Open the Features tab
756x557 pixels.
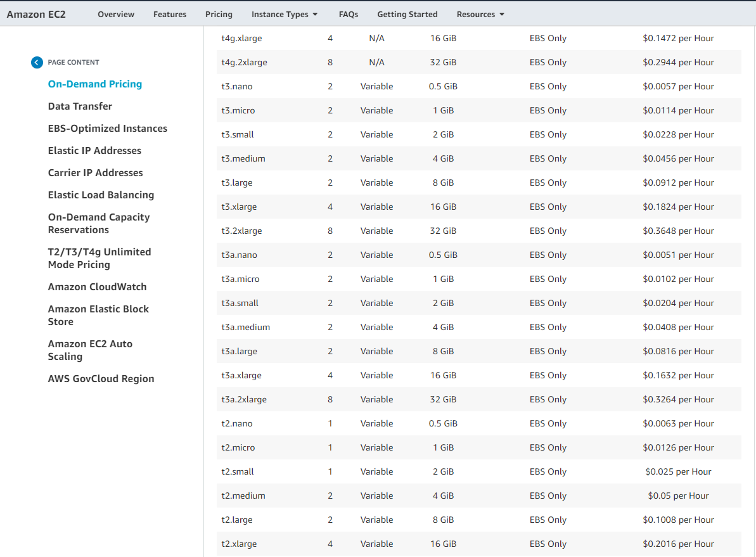point(170,15)
